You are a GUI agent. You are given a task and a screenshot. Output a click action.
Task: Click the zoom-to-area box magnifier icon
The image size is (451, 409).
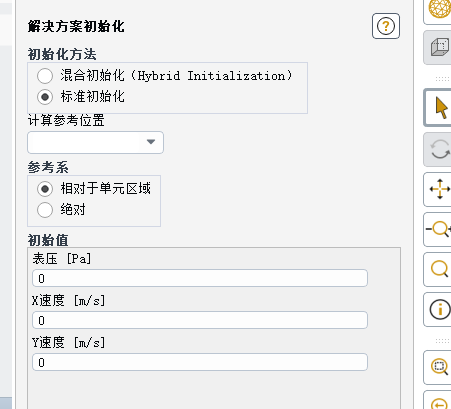tap(439, 367)
